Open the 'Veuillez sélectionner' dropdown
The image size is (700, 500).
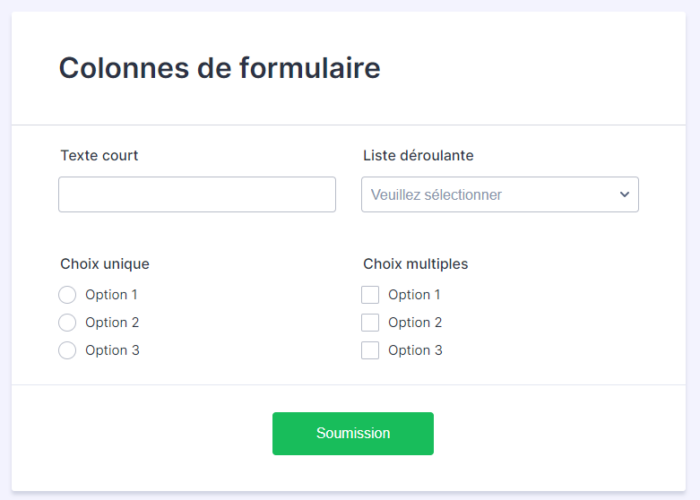[x=490, y=195]
